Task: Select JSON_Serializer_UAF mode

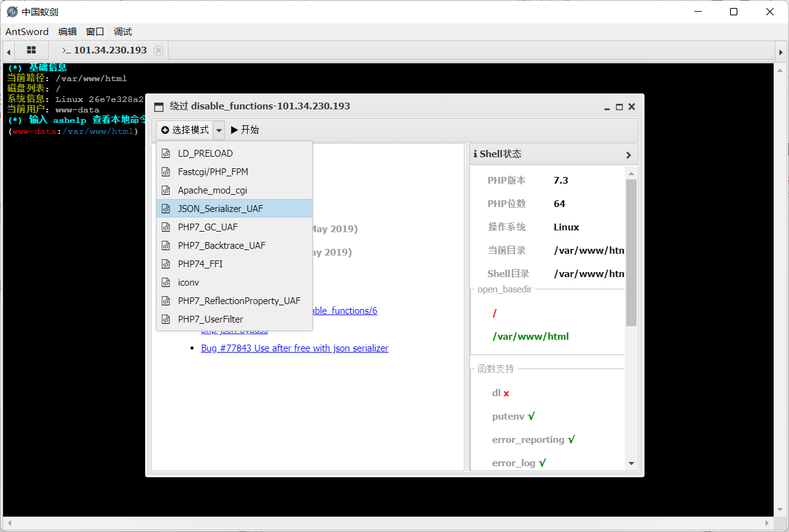Action: [x=234, y=209]
